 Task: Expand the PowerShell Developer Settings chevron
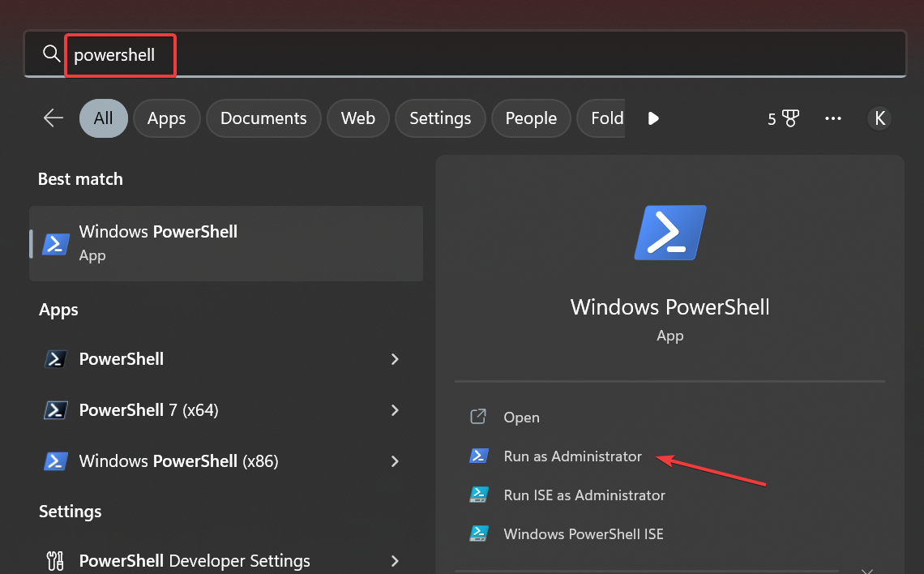[x=395, y=561]
